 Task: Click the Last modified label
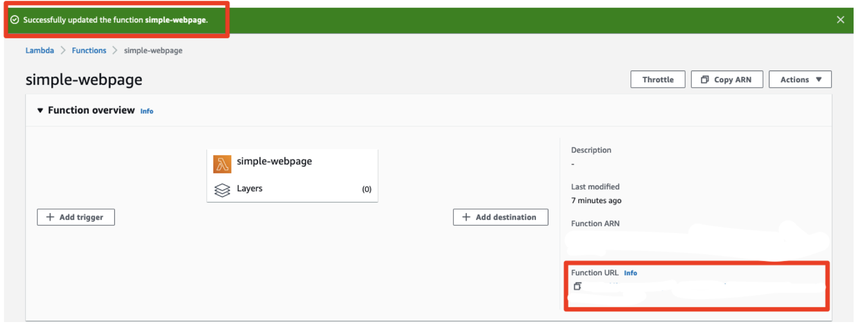coord(595,187)
